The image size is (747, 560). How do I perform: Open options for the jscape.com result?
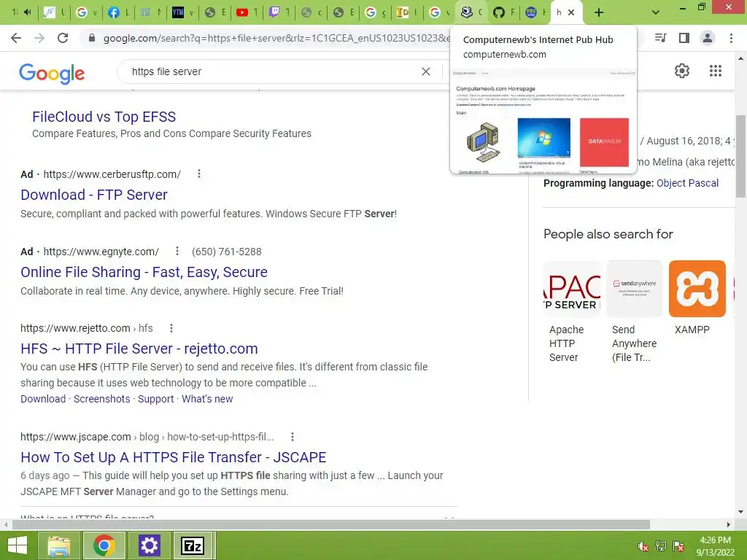pos(293,437)
